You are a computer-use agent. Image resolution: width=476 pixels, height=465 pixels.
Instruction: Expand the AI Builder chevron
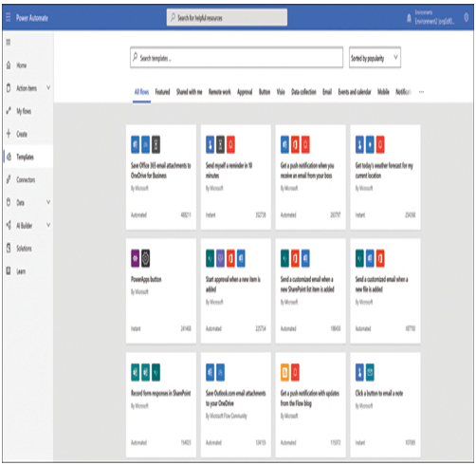coord(48,225)
